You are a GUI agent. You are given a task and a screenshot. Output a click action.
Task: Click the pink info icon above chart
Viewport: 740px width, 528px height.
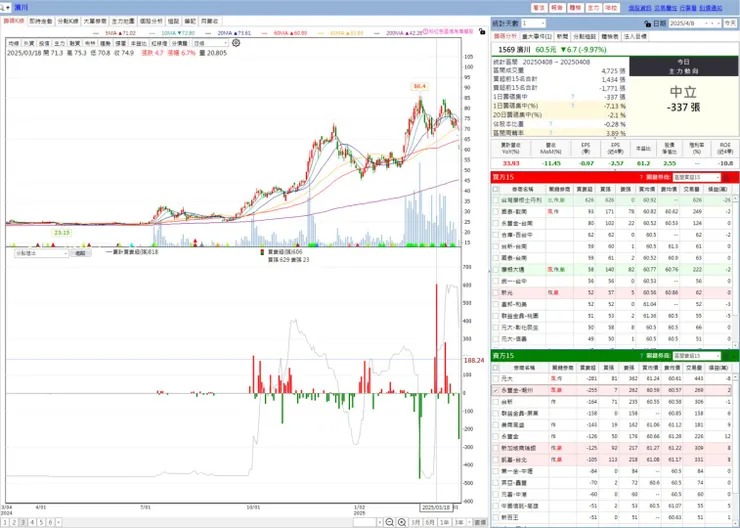pyautogui.click(x=425, y=31)
